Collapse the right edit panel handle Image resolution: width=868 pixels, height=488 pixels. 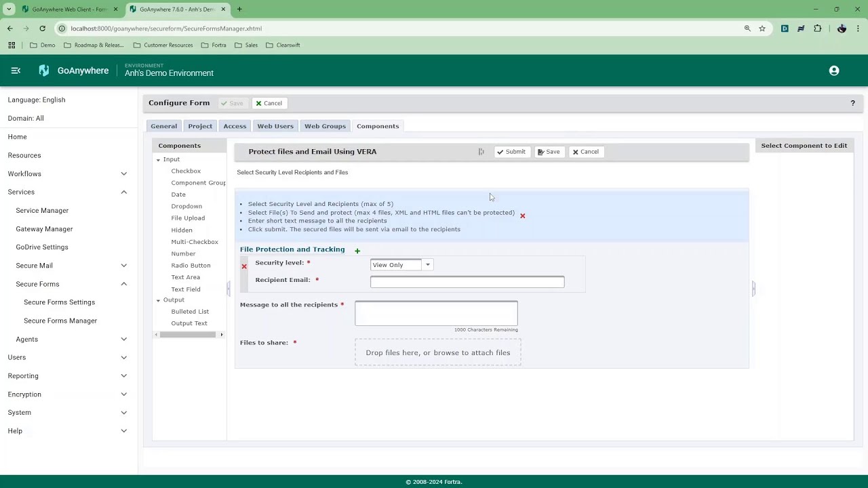tap(753, 289)
